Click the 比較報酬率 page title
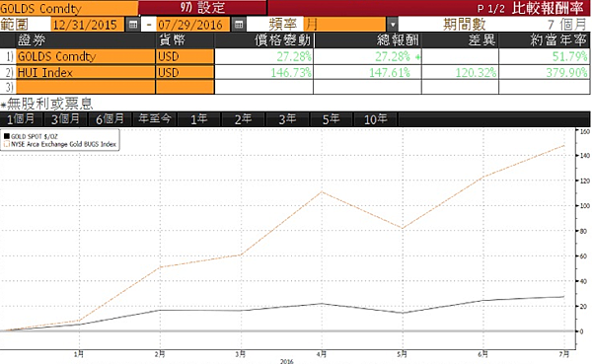 tap(548, 8)
